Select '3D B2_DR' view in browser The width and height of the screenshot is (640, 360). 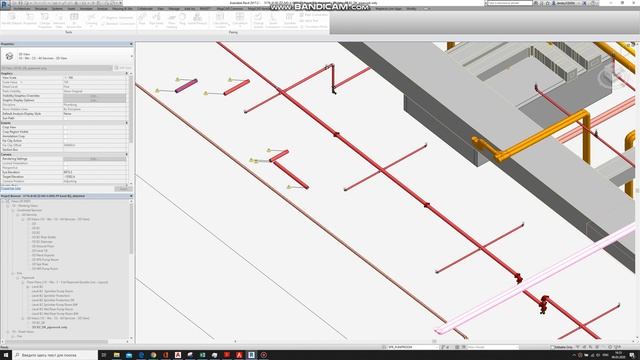pos(38,322)
